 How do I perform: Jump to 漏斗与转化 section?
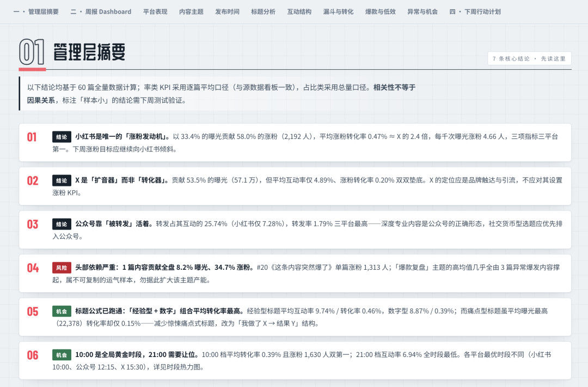pos(338,11)
